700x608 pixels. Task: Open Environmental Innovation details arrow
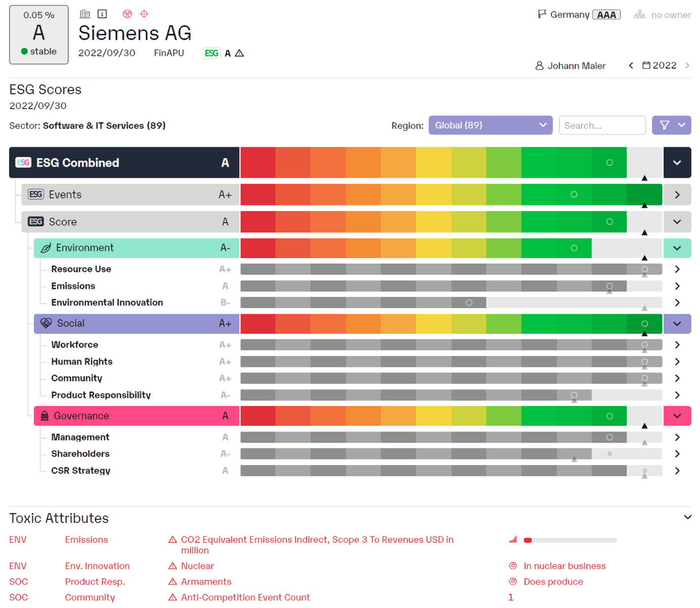[x=677, y=303]
